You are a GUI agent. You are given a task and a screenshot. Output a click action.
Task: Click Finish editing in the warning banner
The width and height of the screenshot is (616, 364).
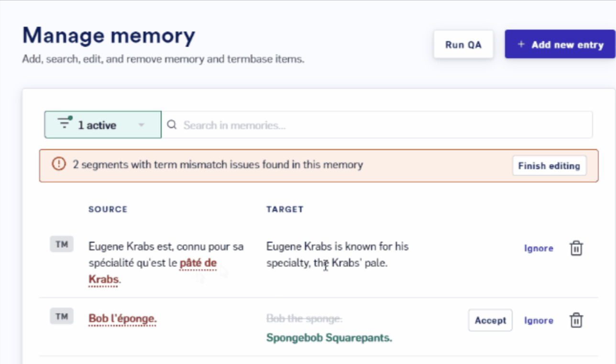point(549,166)
